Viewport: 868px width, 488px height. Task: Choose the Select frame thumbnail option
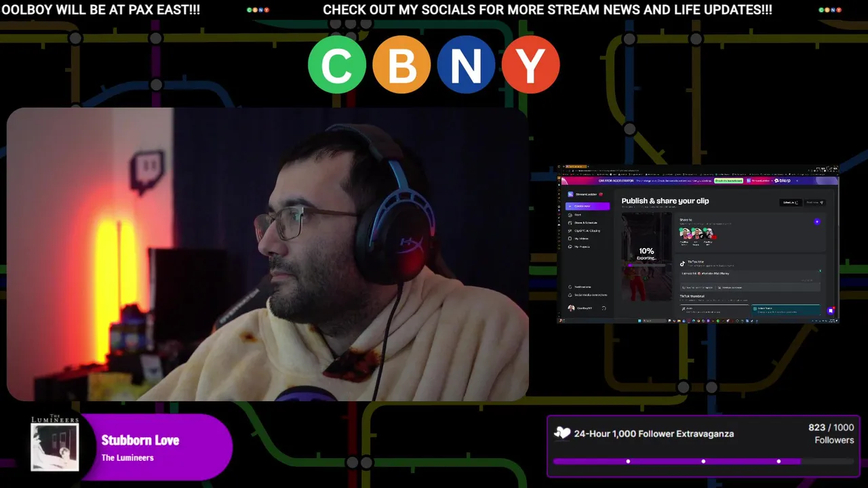pyautogui.click(x=785, y=310)
